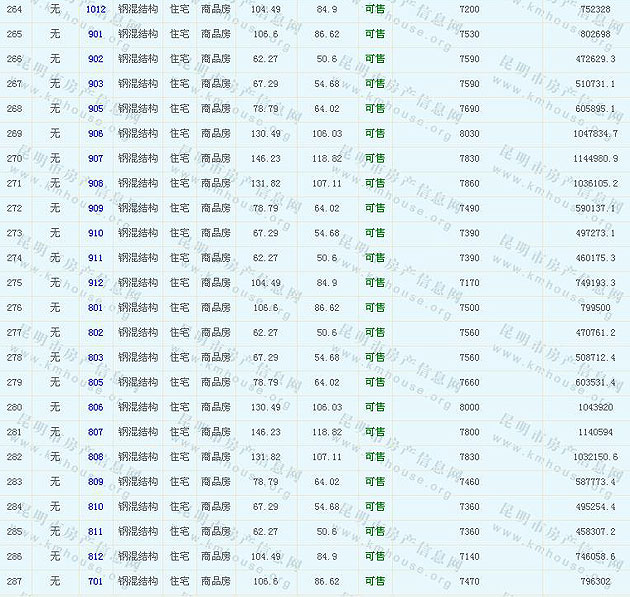
Task: Click room 801 link
Action: (x=96, y=308)
